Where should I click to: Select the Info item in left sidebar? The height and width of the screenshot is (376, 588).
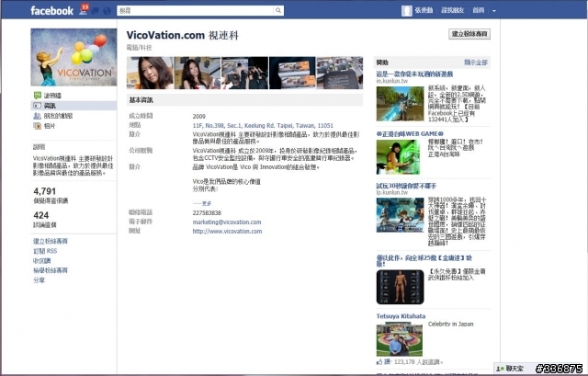73,106
